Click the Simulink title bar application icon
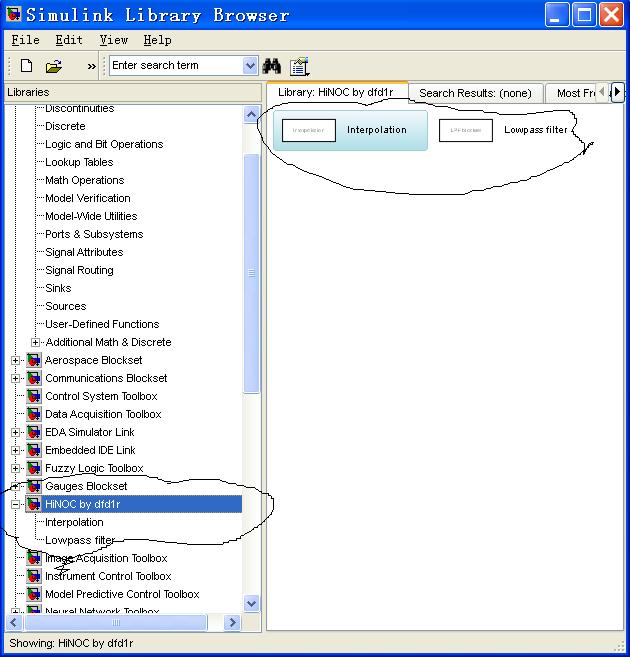 click(x=14, y=14)
